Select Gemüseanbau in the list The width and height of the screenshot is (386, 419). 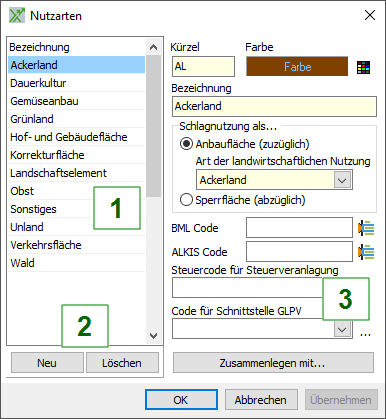pos(77,101)
